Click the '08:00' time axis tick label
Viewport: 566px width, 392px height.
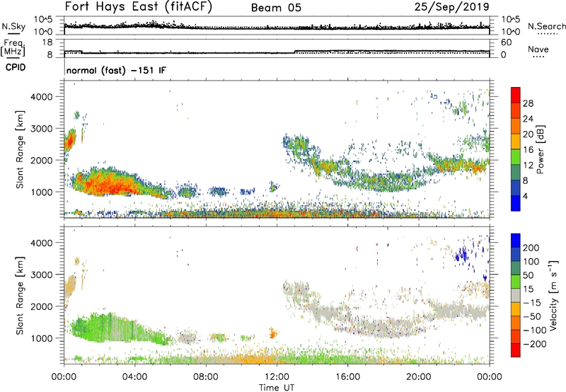point(206,377)
